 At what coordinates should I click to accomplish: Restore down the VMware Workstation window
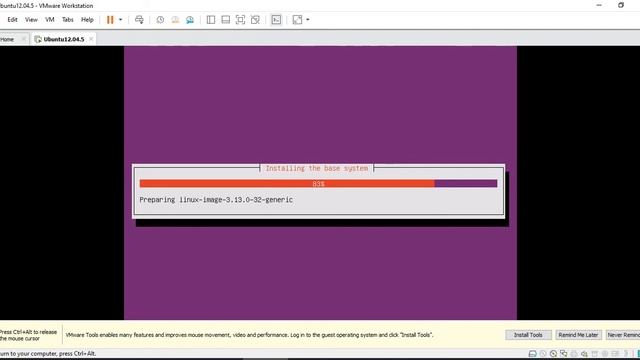(621, 5)
